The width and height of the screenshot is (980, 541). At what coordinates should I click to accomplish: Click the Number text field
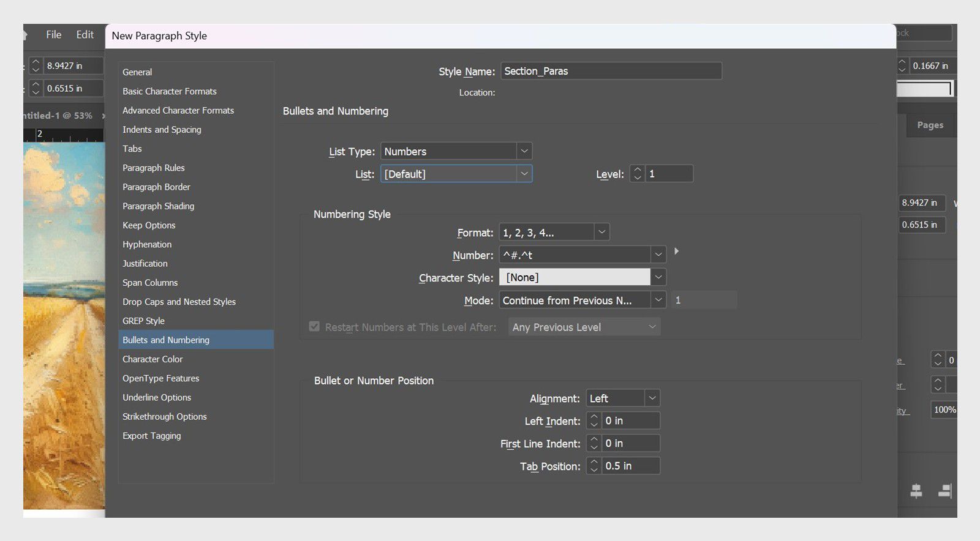(575, 255)
